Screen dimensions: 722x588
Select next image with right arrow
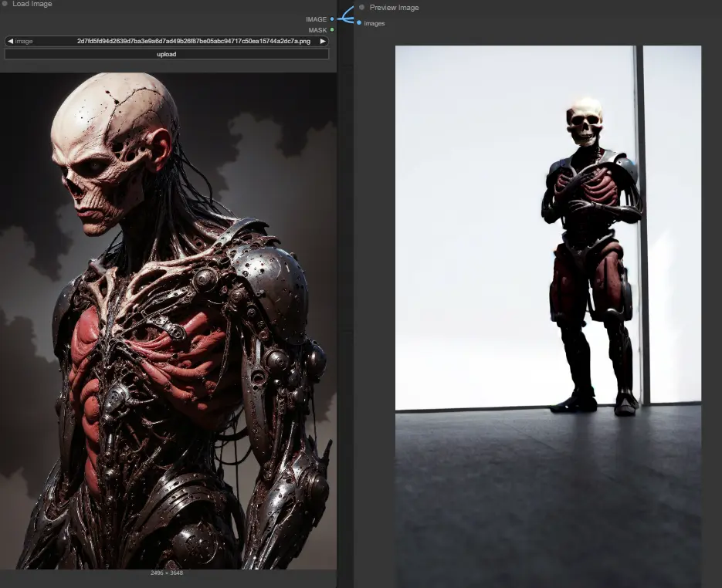pyautogui.click(x=323, y=41)
